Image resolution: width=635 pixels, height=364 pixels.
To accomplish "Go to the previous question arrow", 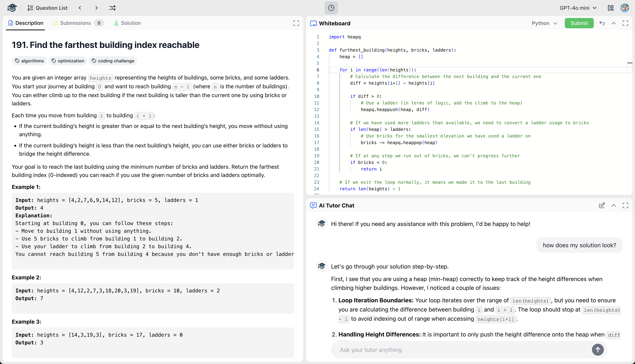I will [80, 8].
